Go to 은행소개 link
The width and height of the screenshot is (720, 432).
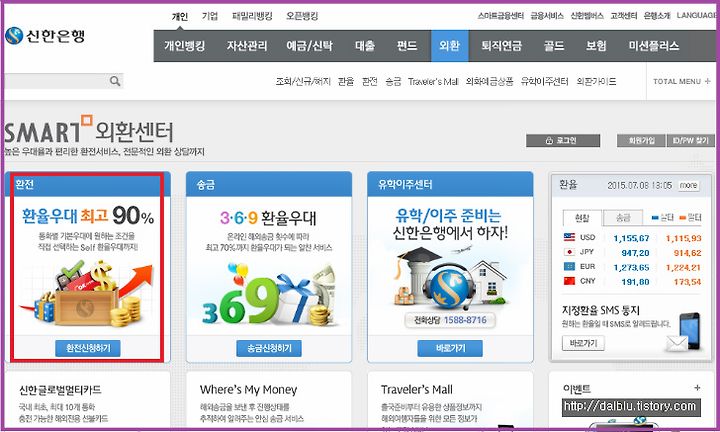[657, 16]
